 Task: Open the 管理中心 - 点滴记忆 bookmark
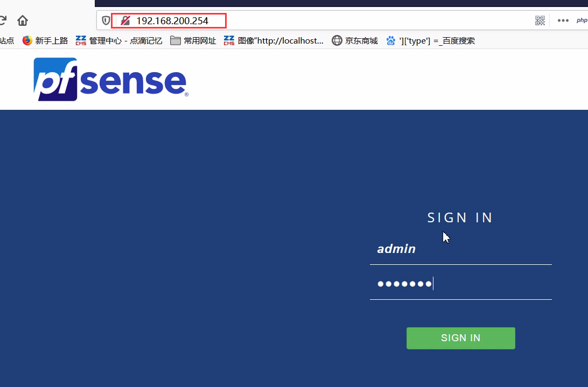[x=119, y=40]
